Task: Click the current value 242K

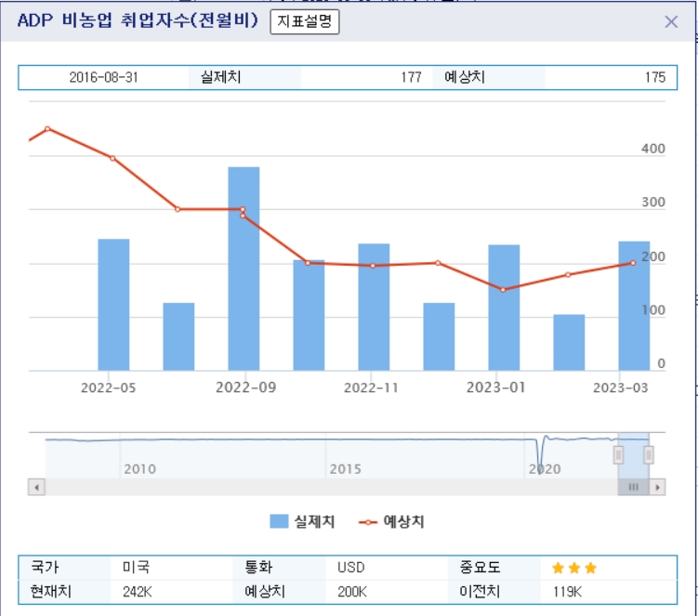Action: coord(138,592)
